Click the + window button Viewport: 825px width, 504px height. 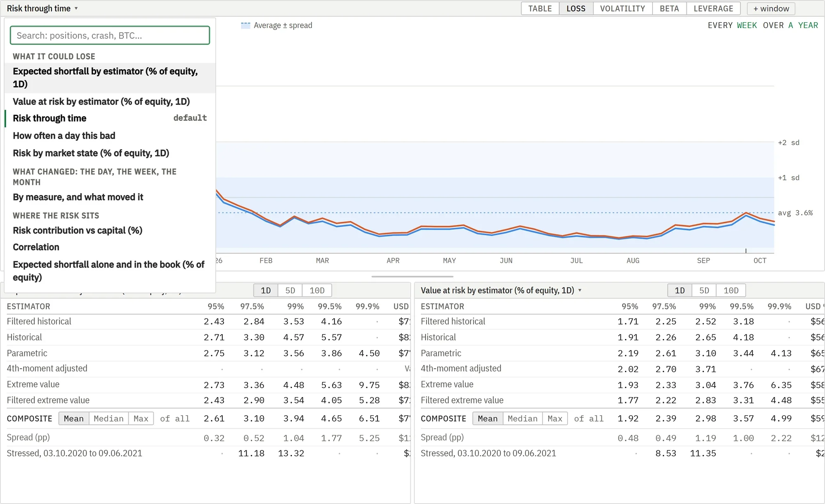(771, 9)
